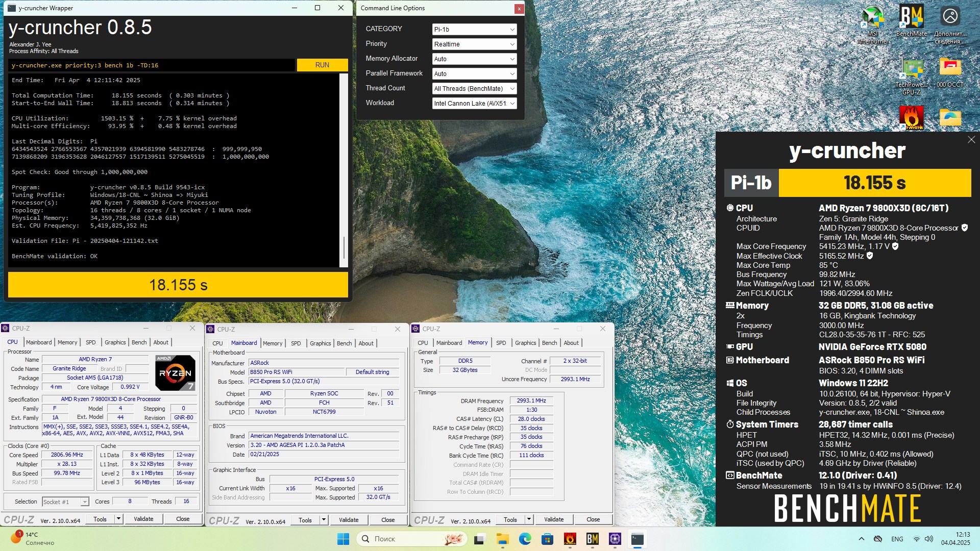The width and height of the screenshot is (980, 551).
Task: Open the CATEGORY dropdown showing Pi-1b
Action: 474,30
